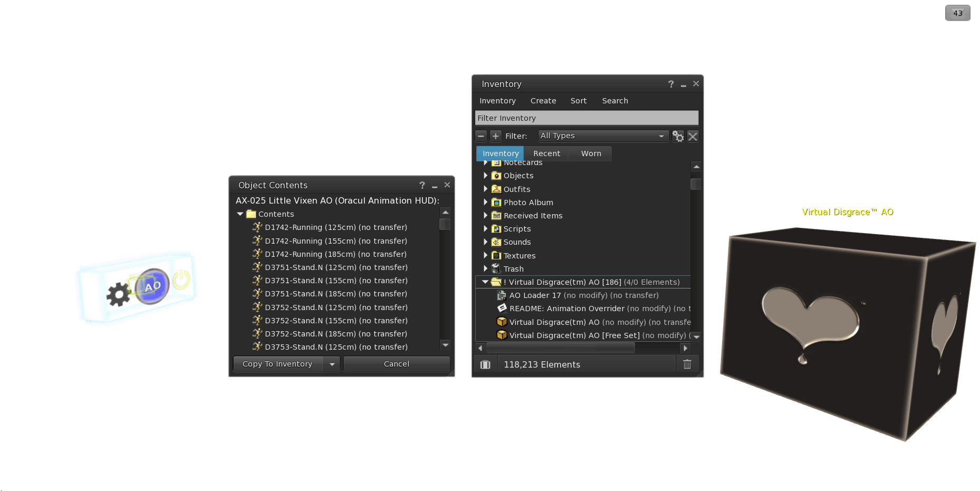Image resolution: width=980 pixels, height=491 pixels.
Task: Click the round blue AO button on HUD
Action: click(152, 286)
